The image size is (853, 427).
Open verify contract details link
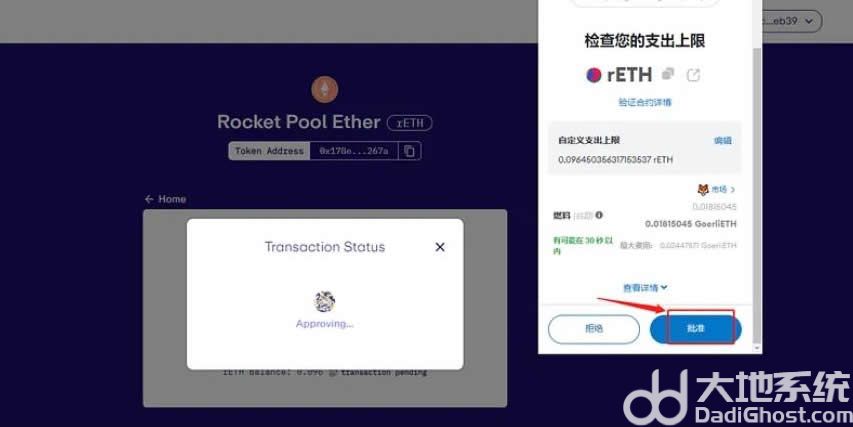(x=645, y=102)
